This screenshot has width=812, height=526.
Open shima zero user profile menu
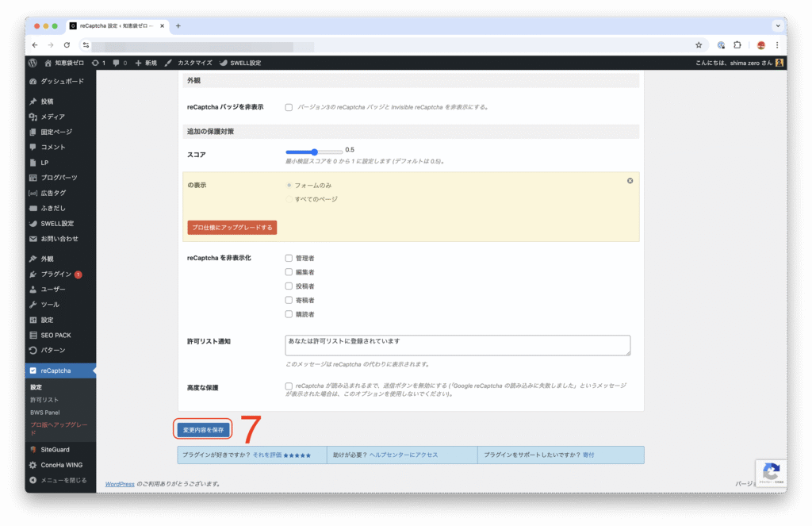point(740,63)
